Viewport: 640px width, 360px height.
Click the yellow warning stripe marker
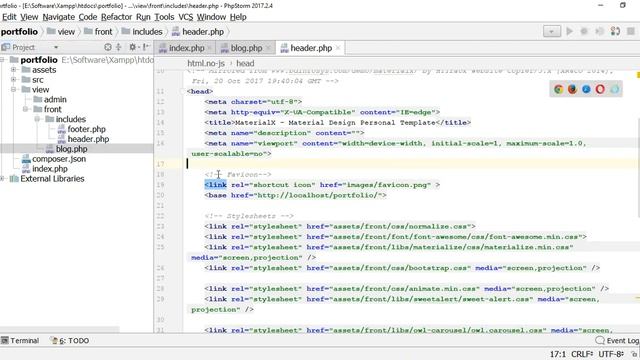coord(638,75)
